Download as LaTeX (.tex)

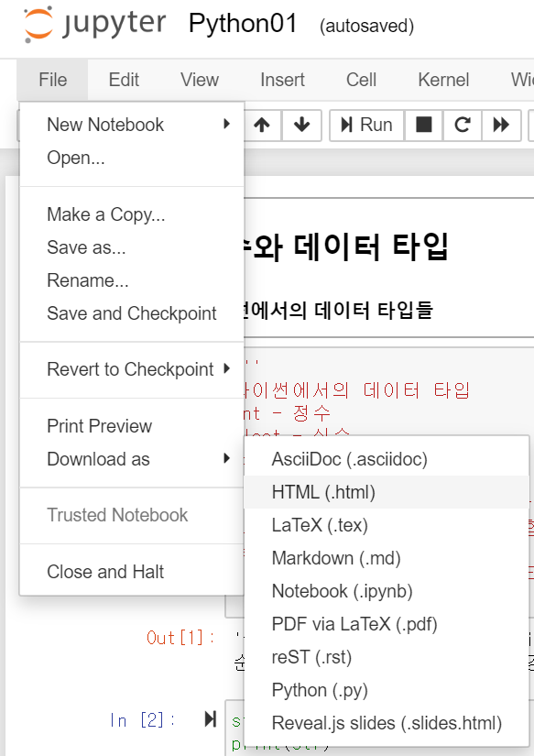[387, 525]
